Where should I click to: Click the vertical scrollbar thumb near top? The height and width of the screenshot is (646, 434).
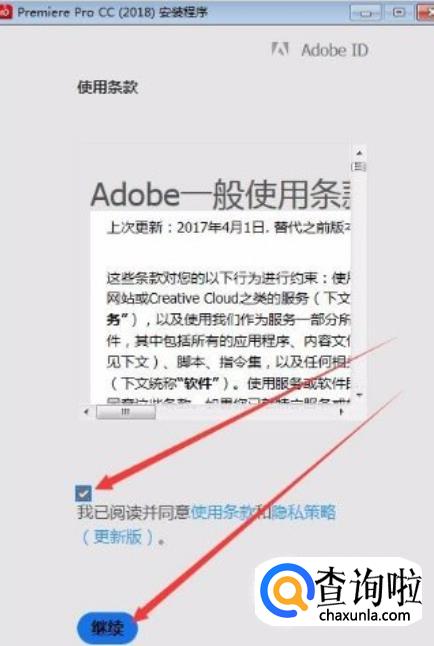coord(359,166)
